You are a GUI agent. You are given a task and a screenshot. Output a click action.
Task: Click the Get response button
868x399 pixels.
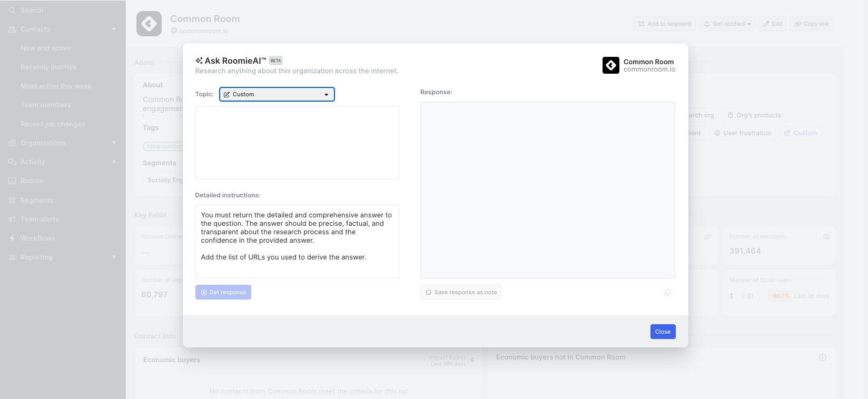(x=223, y=292)
